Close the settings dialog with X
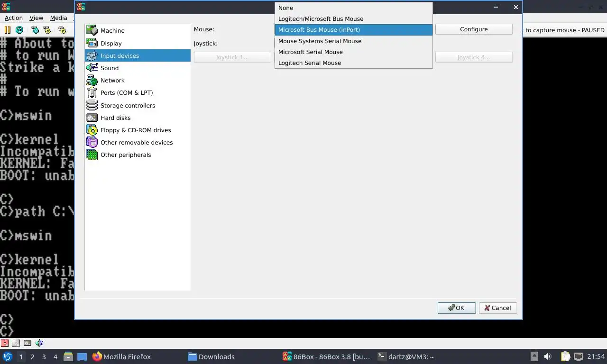Screen dimensions: 607x364 [x=516, y=7]
